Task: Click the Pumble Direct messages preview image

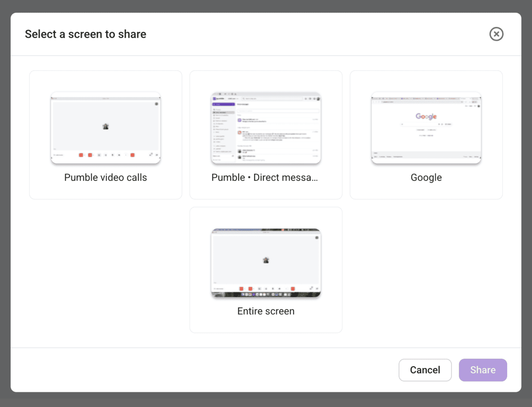Action: tap(265, 128)
